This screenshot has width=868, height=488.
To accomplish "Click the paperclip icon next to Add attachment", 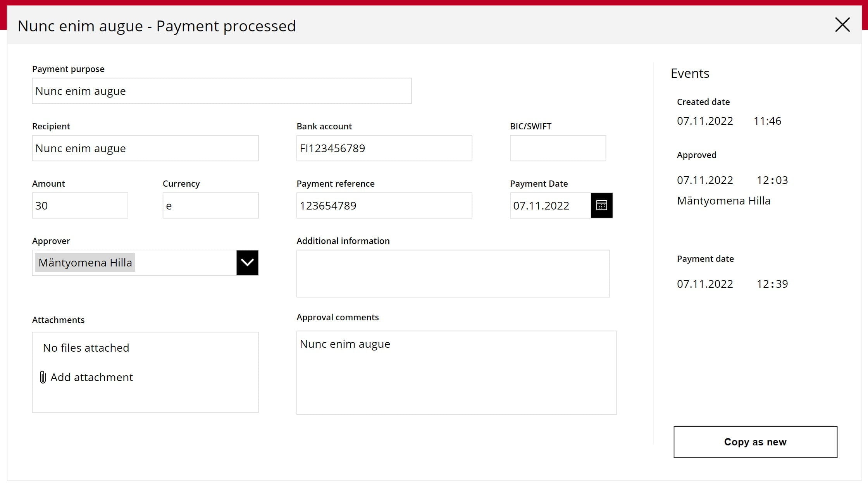I will point(43,377).
